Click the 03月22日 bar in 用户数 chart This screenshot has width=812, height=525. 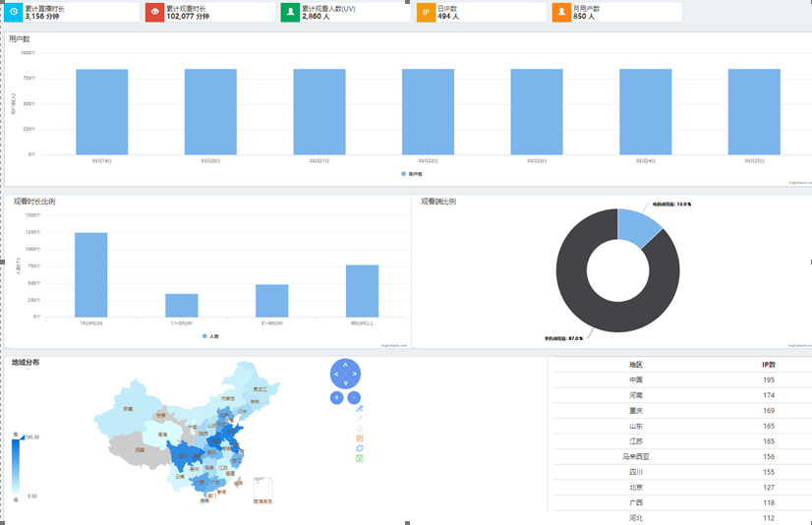click(429, 112)
